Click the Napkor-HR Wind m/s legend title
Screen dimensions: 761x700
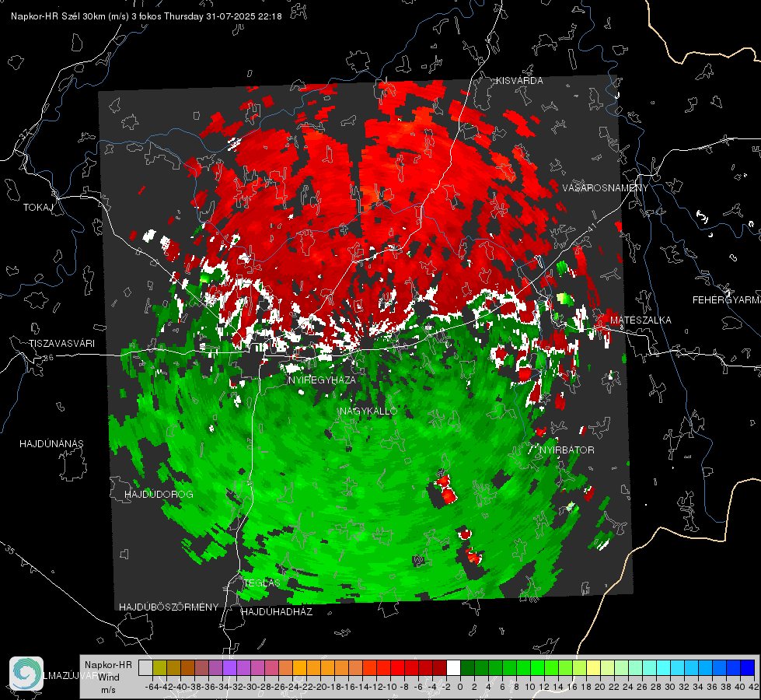click(x=108, y=677)
